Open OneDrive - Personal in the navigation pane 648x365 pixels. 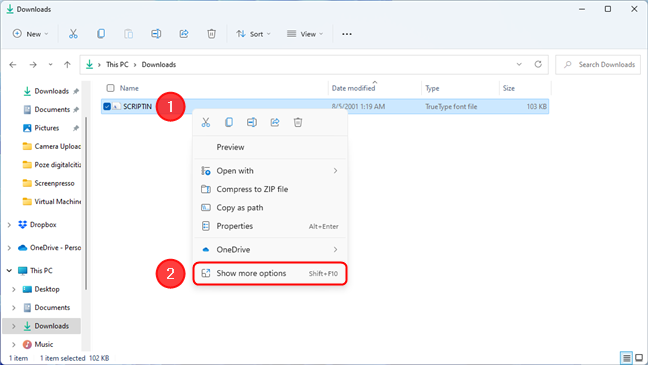tap(49, 248)
